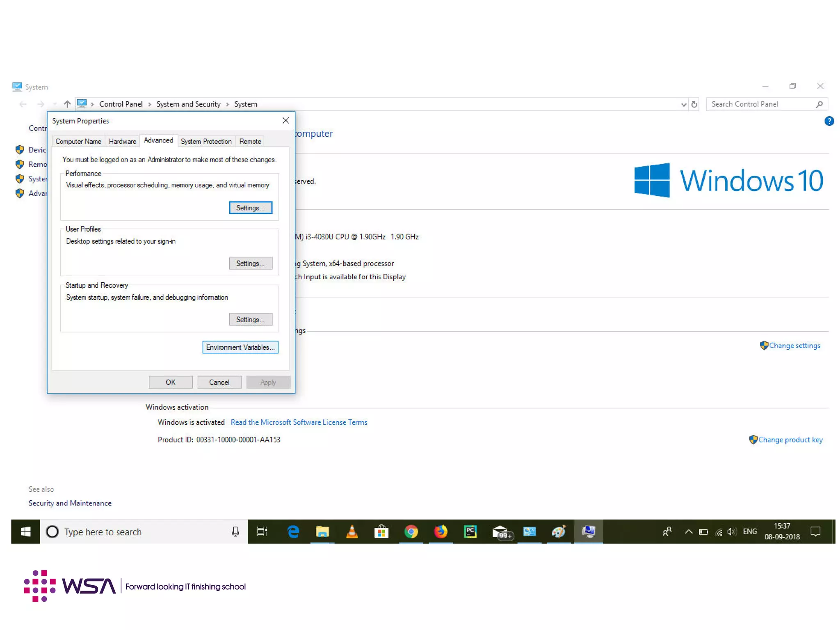Switch to the Hardware tab
Viewport: 840px width, 630px height.
[x=123, y=141]
